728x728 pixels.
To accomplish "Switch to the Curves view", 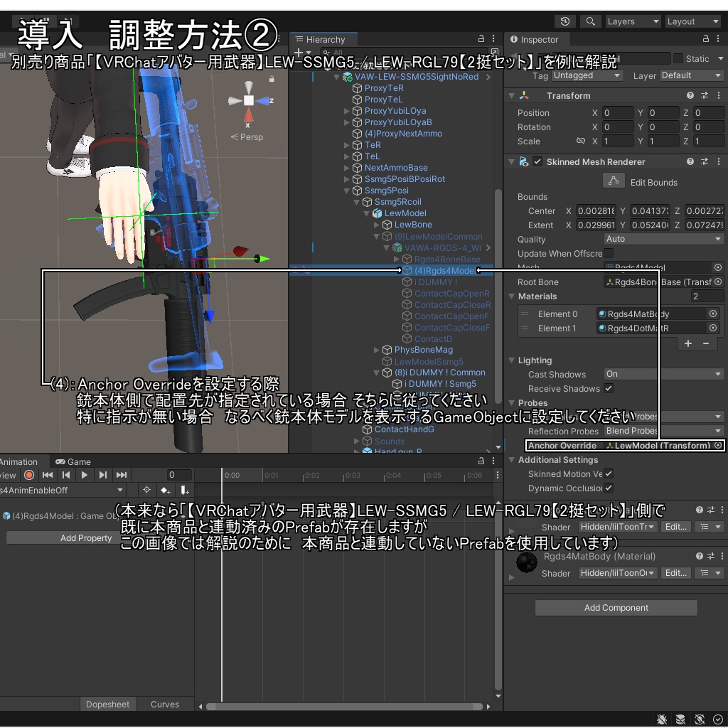I will tap(165, 705).
